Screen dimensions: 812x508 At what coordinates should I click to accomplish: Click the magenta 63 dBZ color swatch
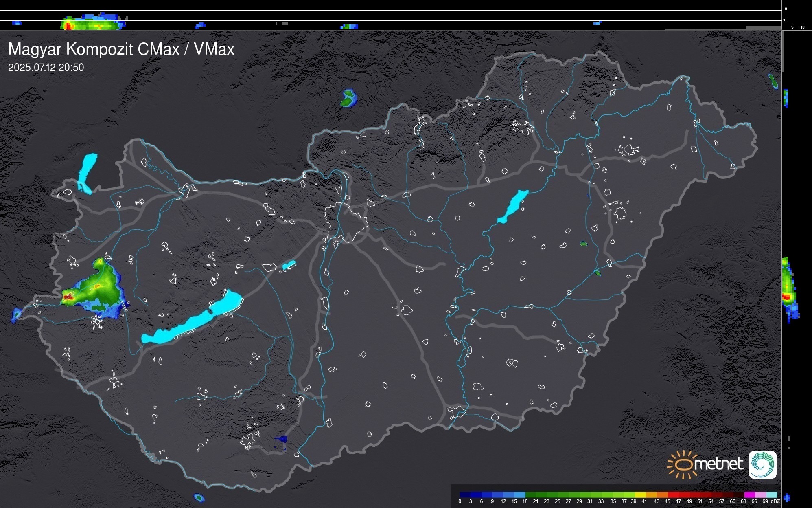749,495
